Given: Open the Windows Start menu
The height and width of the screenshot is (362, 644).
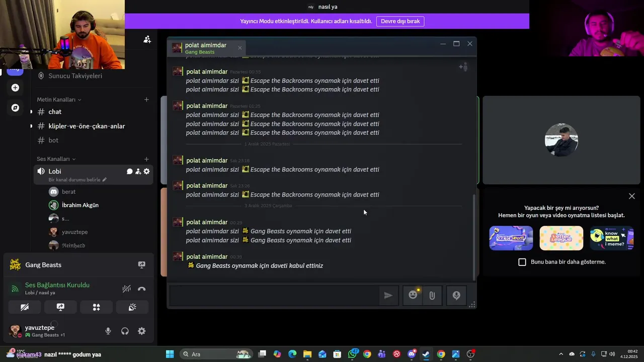Looking at the screenshot, I should [170, 354].
